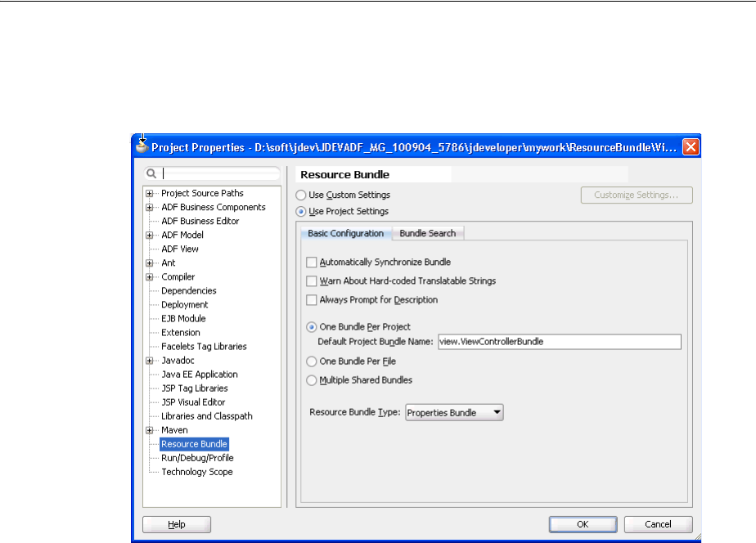Screen dimensions: 756x543
Task: Confirm with the OK button
Action: click(x=583, y=524)
